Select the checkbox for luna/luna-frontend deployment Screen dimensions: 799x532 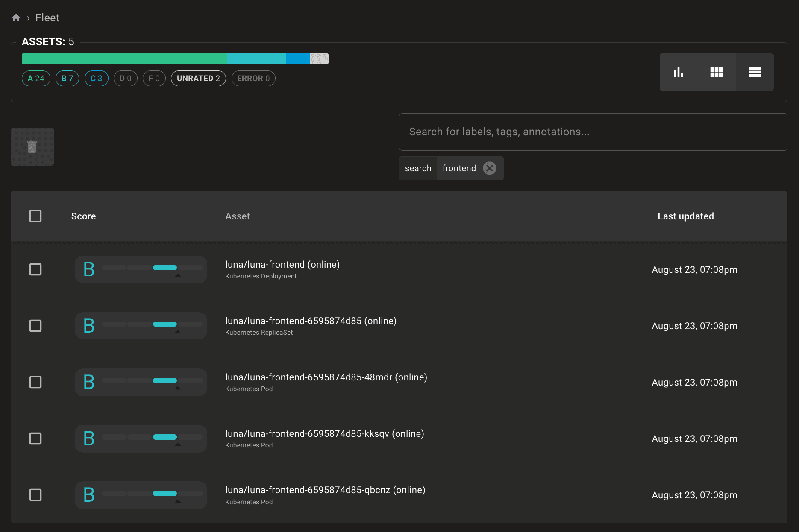pyautogui.click(x=35, y=269)
